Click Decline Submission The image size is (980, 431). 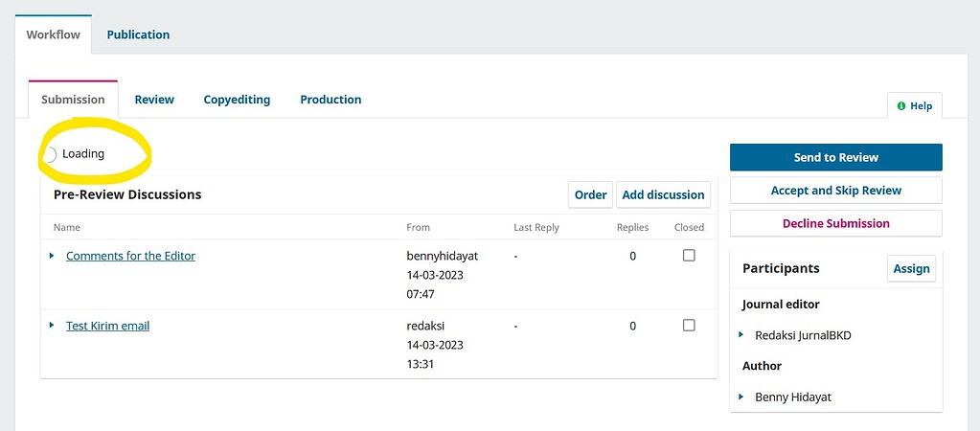[835, 223]
